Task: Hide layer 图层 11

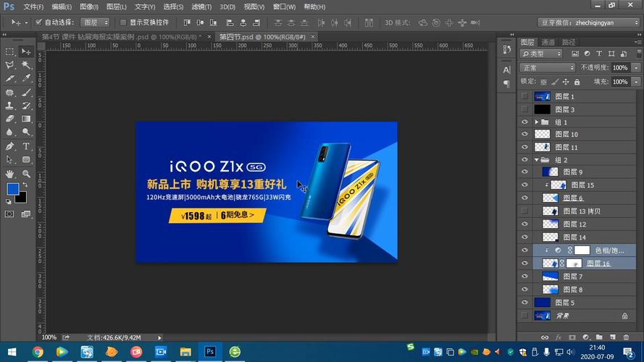Action: (x=524, y=147)
